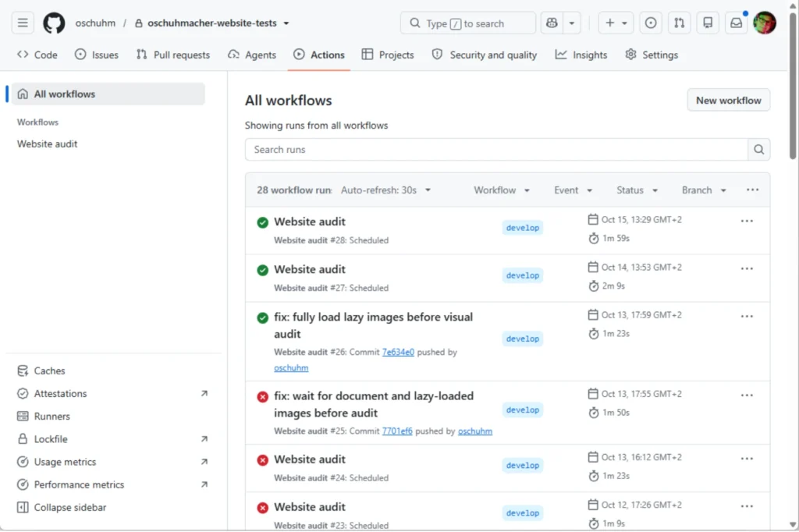Switch to the Issues tab
Screen dimensions: 799x532
(97, 55)
